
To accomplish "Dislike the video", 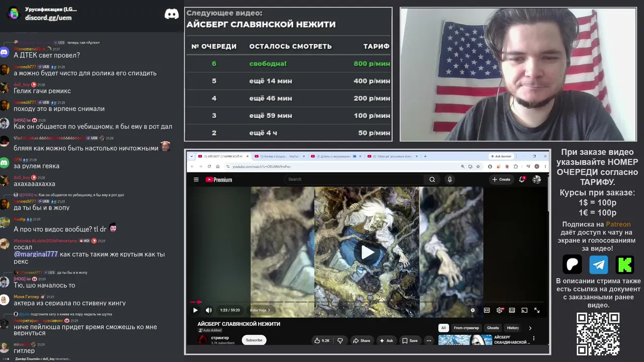I will click(x=340, y=340).
